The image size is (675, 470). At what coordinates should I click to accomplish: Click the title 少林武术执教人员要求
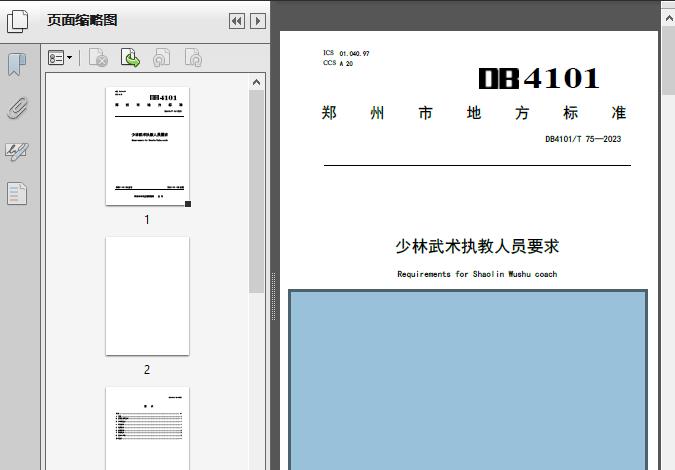coord(477,246)
